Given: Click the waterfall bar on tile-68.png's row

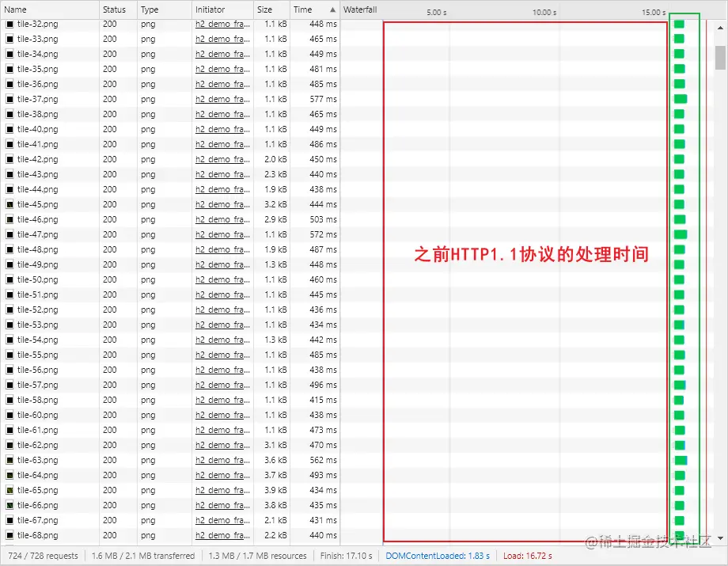Looking at the screenshot, I should pyautogui.click(x=679, y=535).
